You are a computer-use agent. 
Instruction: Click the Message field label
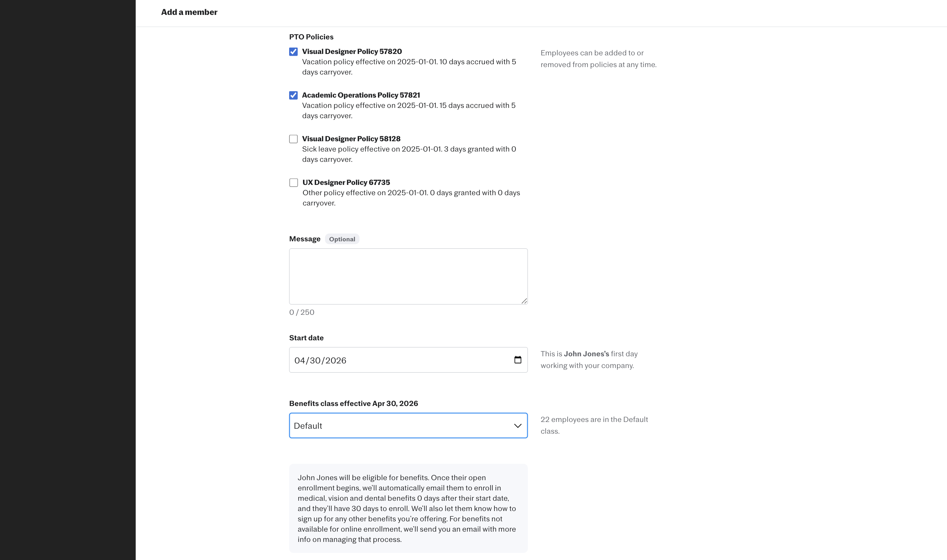(304, 239)
